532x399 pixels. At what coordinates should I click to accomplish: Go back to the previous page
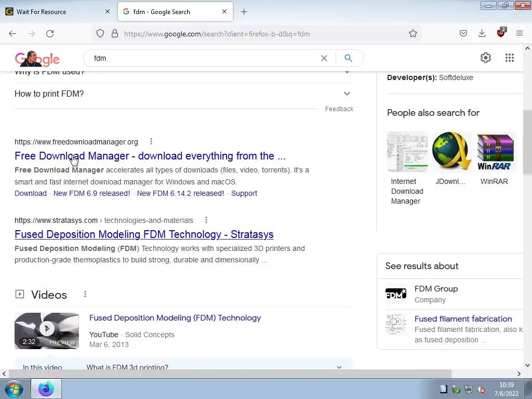pyautogui.click(x=12, y=34)
